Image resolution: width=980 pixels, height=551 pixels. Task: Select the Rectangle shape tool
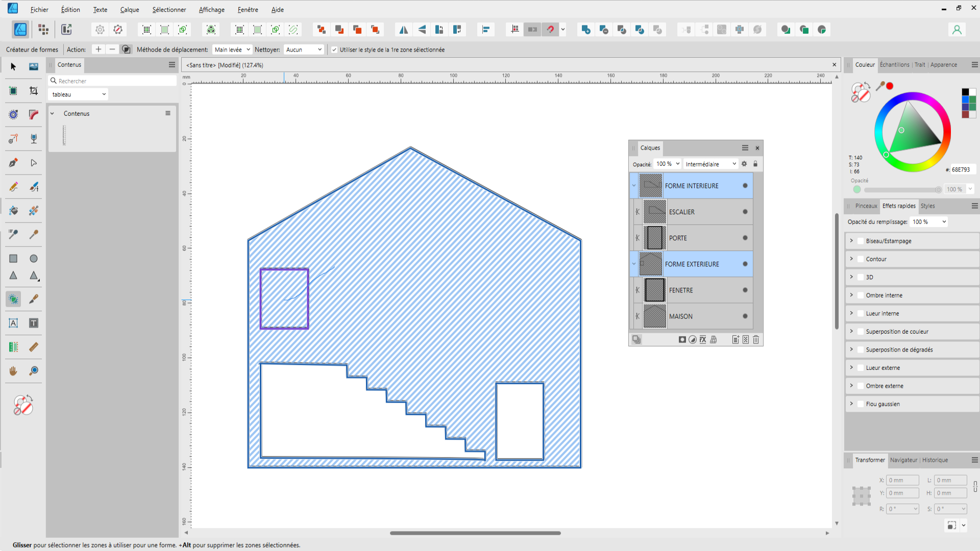coord(13,258)
